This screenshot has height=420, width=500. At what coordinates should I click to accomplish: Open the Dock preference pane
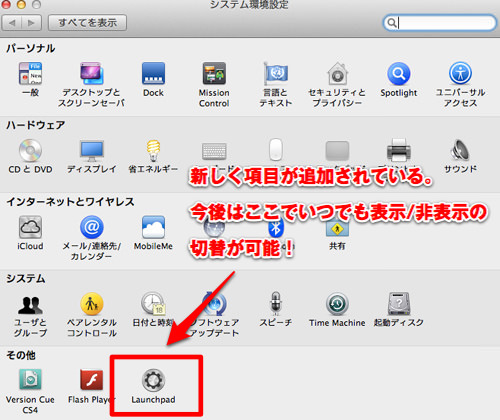(x=153, y=74)
